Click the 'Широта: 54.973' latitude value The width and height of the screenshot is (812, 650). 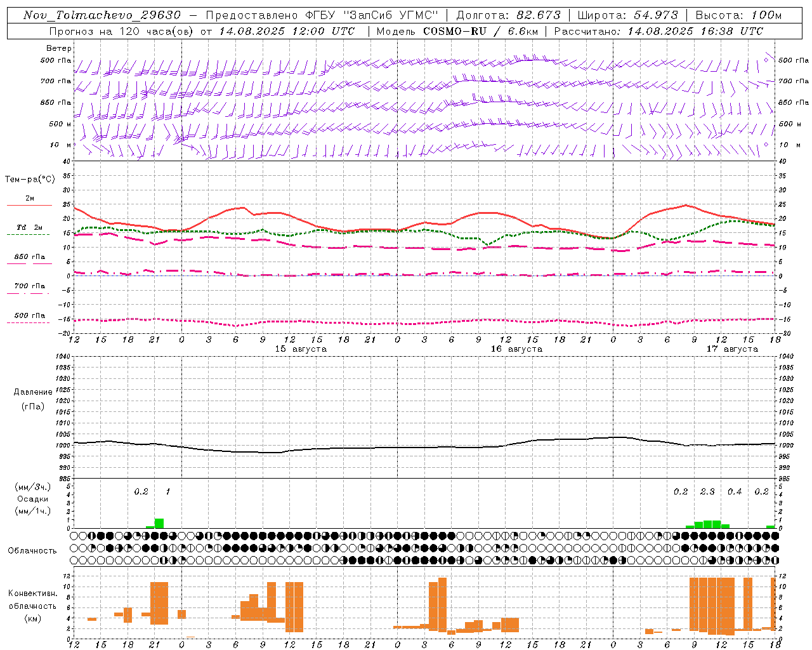click(628, 15)
